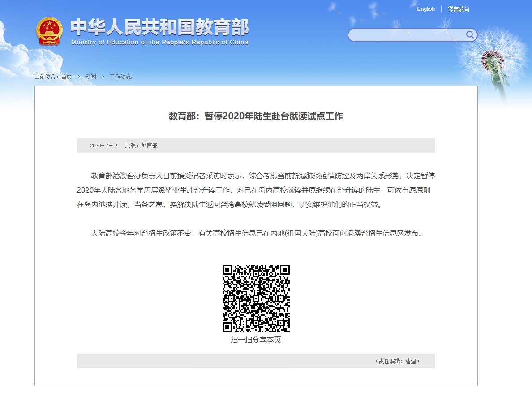
Task: Click the English subtitle Ministry of Education
Action: coord(159,43)
